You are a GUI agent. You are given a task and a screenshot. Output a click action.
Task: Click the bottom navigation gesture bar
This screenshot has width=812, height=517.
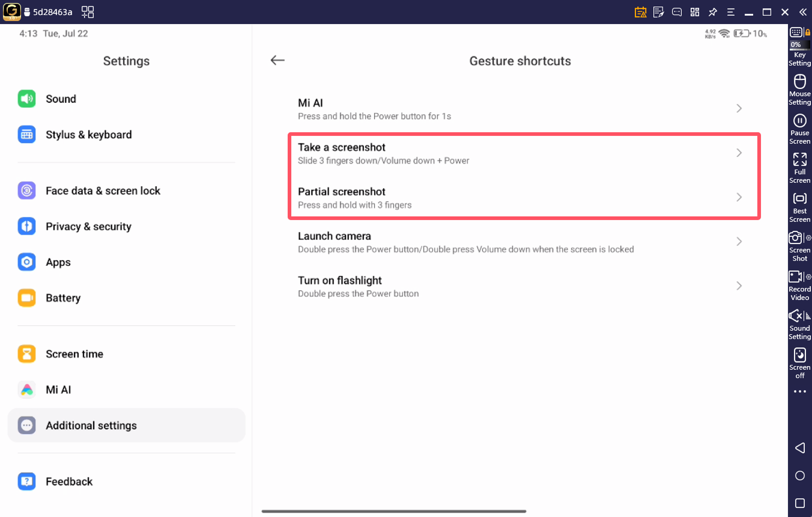(x=394, y=512)
